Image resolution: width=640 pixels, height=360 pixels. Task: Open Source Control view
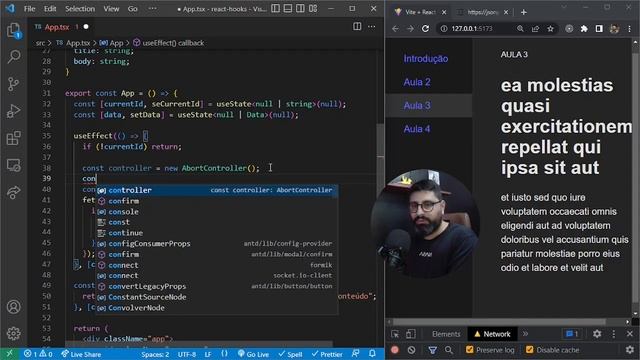pos(13,84)
